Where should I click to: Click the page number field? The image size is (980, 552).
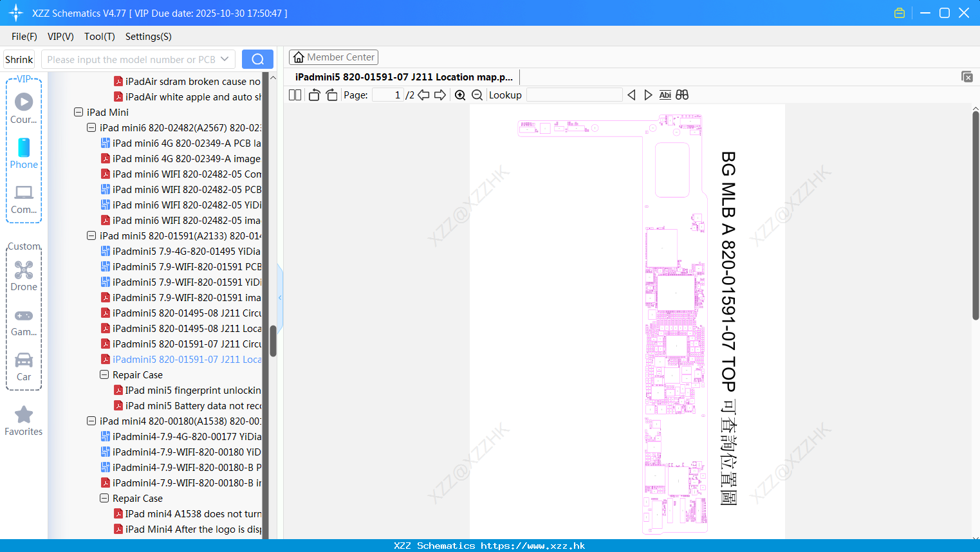point(387,95)
